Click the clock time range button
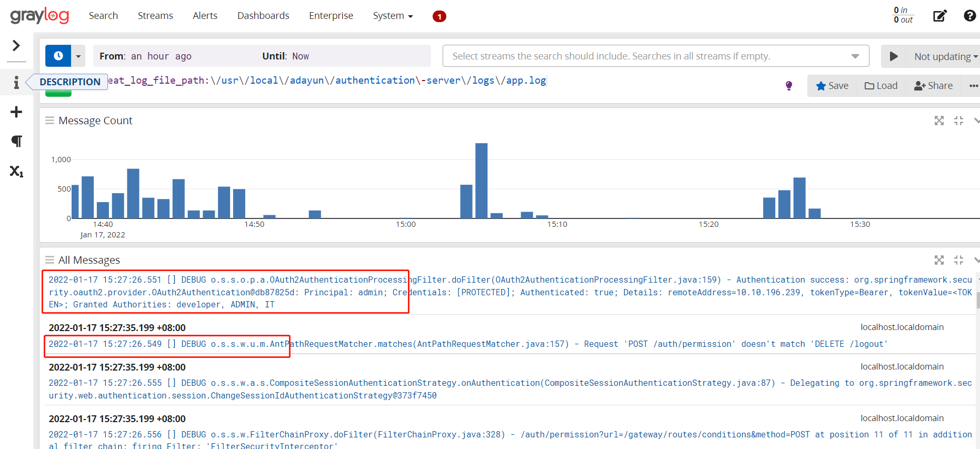This screenshot has height=449, width=980. (58, 56)
